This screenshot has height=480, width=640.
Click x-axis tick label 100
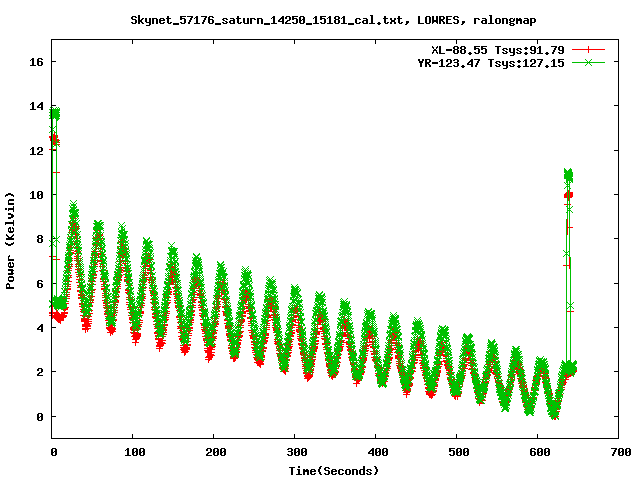134,452
